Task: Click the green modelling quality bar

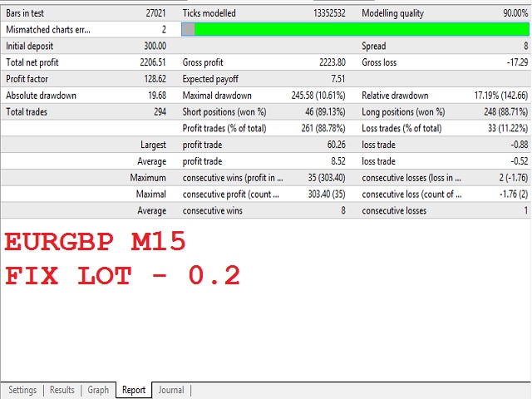Action: [361, 30]
